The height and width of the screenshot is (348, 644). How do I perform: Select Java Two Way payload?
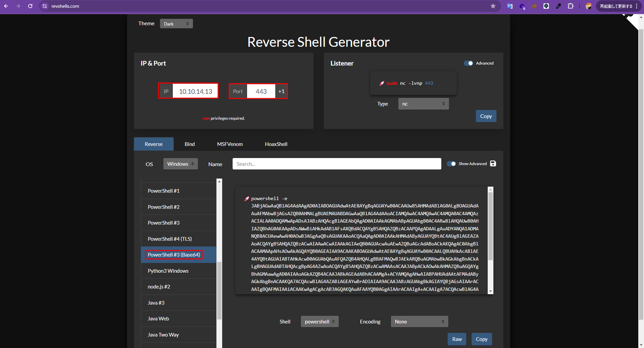tap(178, 335)
